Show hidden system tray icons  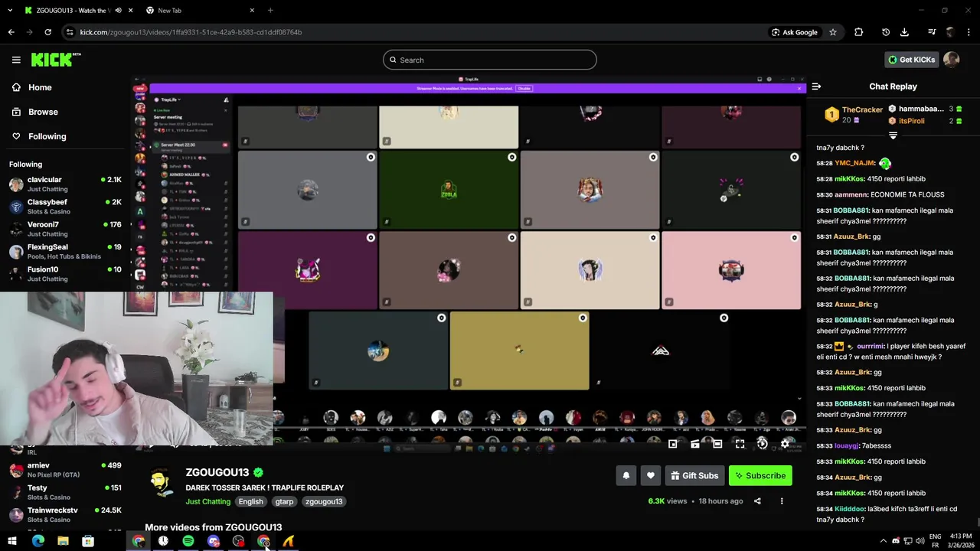click(x=883, y=541)
